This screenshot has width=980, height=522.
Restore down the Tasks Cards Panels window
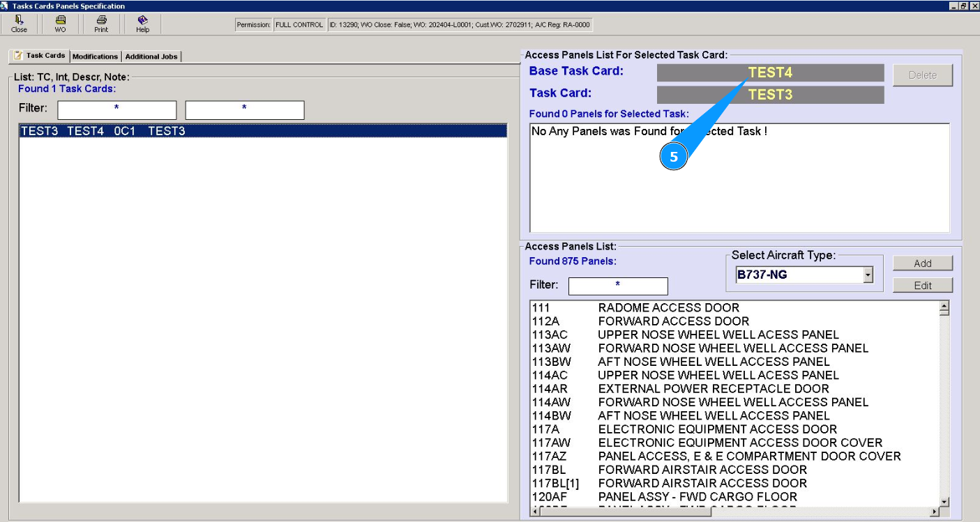(x=963, y=6)
